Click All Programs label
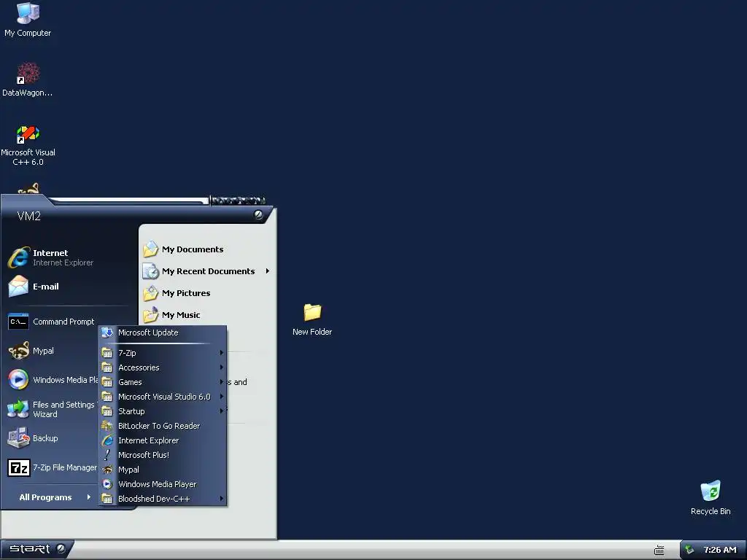 point(45,497)
